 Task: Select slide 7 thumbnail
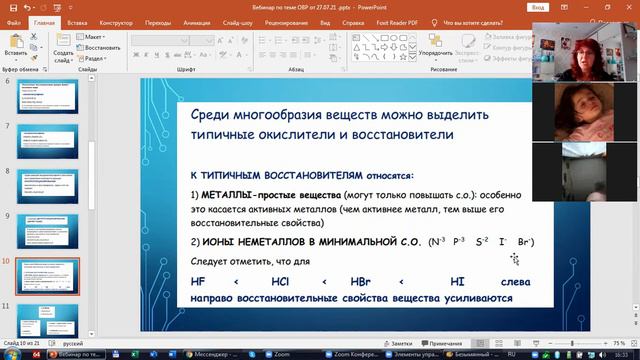coord(47,142)
